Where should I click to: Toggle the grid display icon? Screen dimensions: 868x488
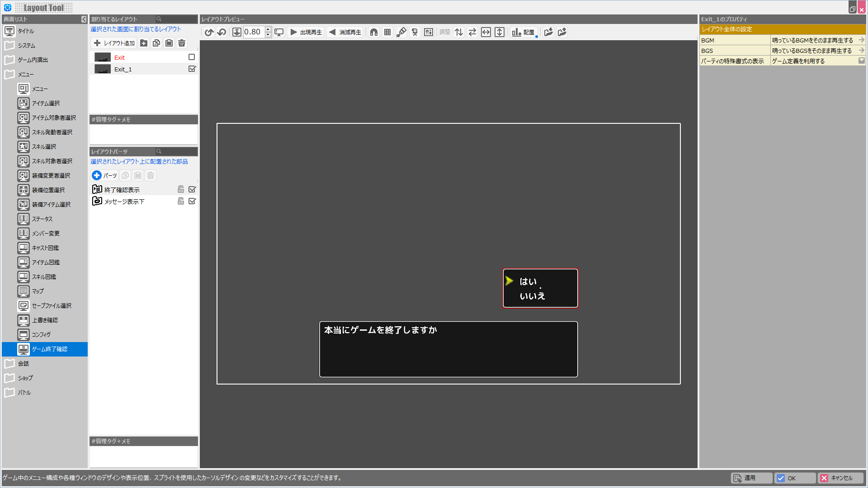click(387, 32)
